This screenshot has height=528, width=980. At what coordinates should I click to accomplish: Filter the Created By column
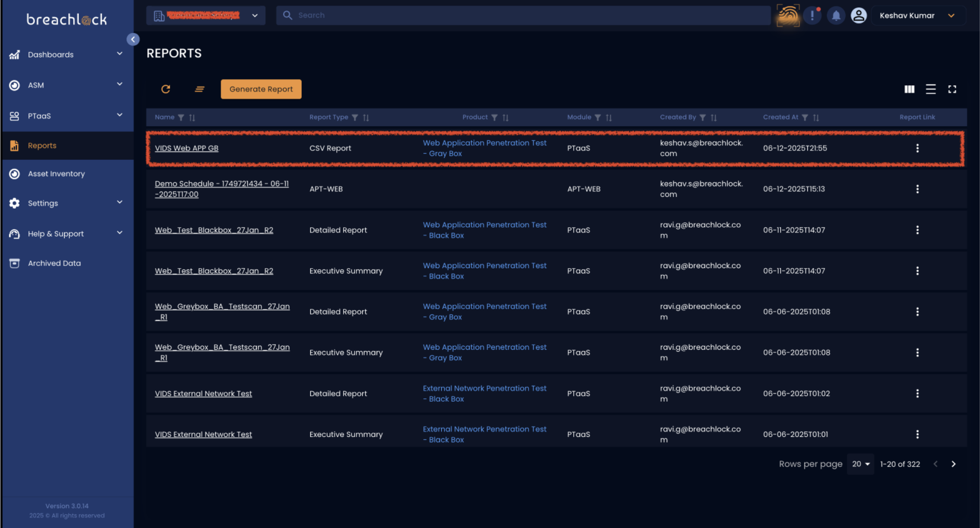tap(703, 118)
